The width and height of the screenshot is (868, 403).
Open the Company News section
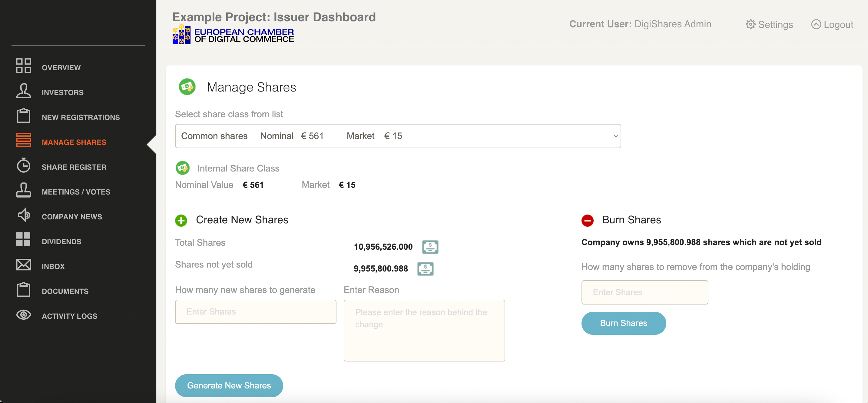click(72, 217)
